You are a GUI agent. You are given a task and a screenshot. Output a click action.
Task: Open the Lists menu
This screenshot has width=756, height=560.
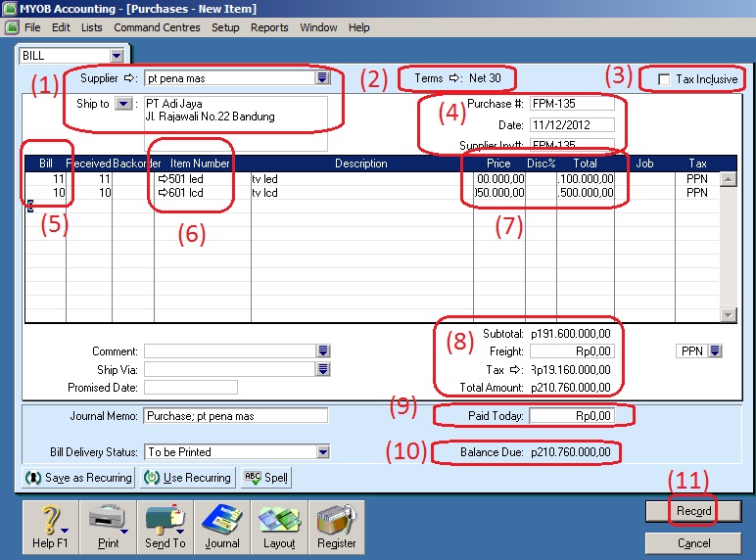pyautogui.click(x=92, y=27)
